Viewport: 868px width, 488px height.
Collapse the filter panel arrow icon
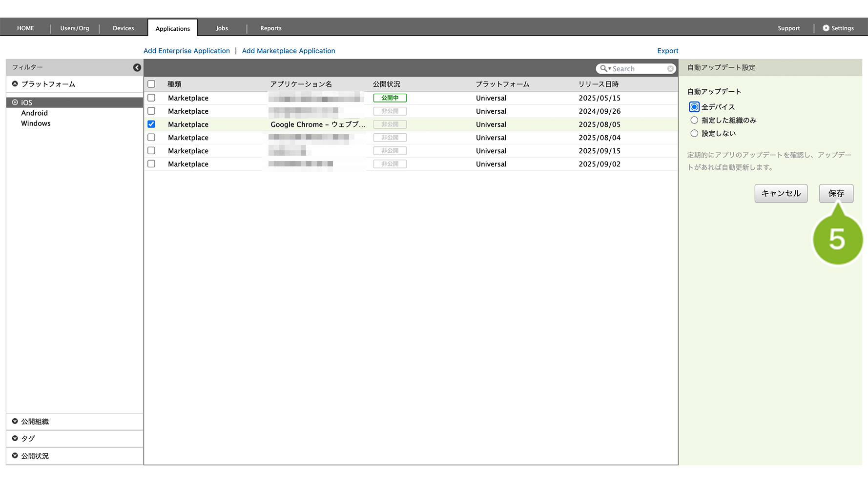pos(137,68)
